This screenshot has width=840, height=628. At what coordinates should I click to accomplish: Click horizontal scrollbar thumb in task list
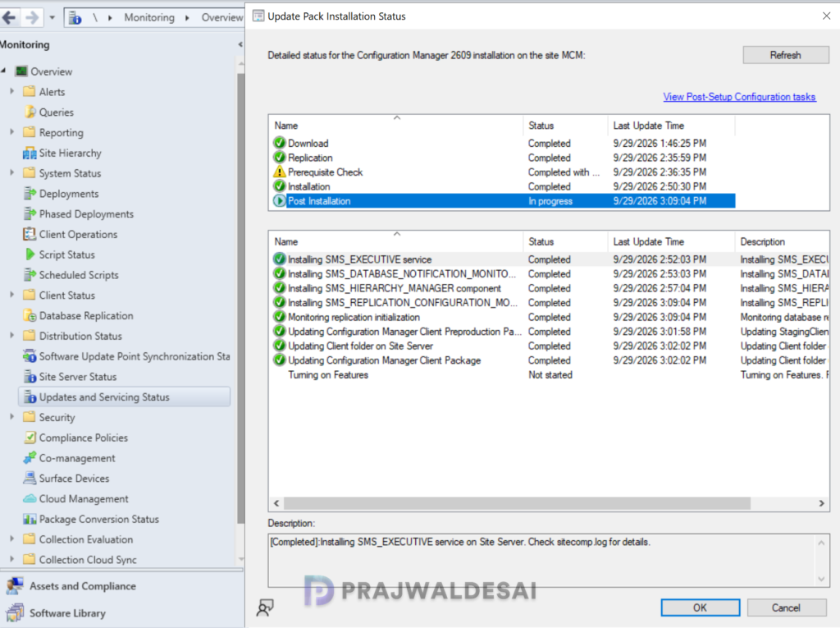pos(517,503)
